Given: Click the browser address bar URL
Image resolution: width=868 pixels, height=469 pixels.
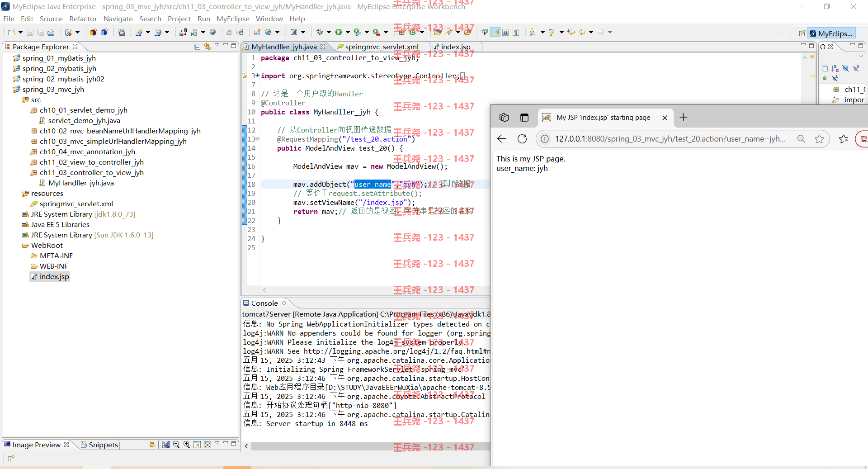Looking at the screenshot, I should pos(670,139).
